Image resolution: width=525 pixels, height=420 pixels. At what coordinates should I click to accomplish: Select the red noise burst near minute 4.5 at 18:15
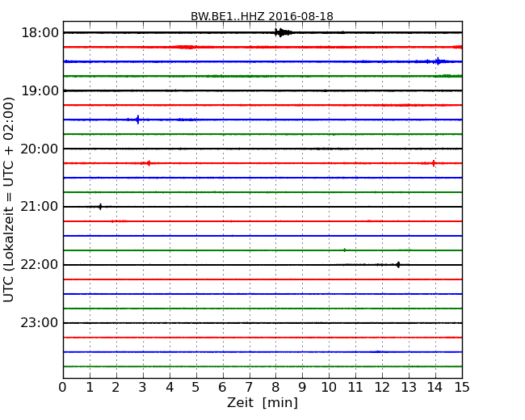point(185,47)
